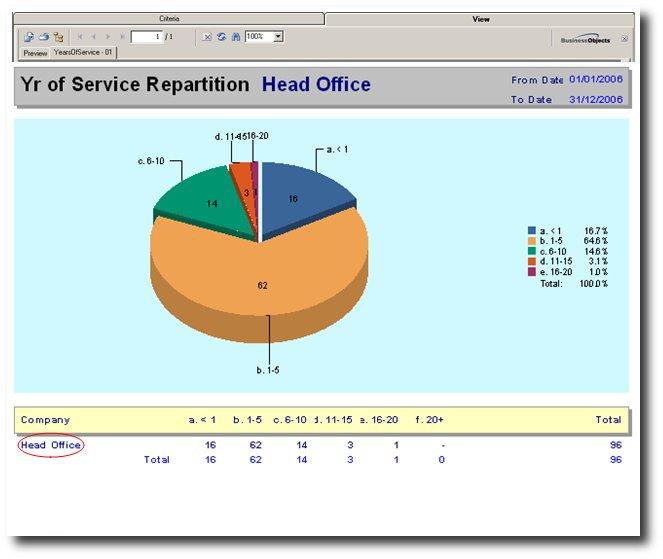Switch to the Criteria tab

coord(170,19)
